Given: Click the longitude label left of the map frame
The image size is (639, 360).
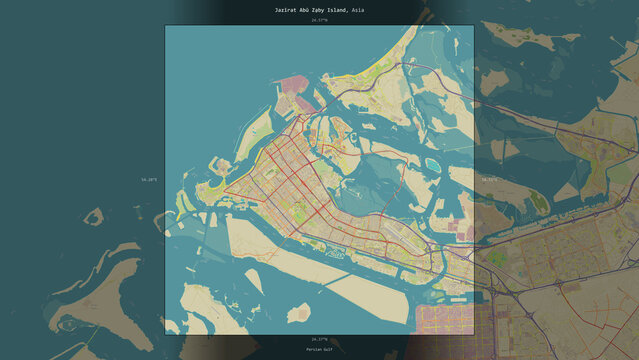Looking at the screenshot, I should pos(149,180).
